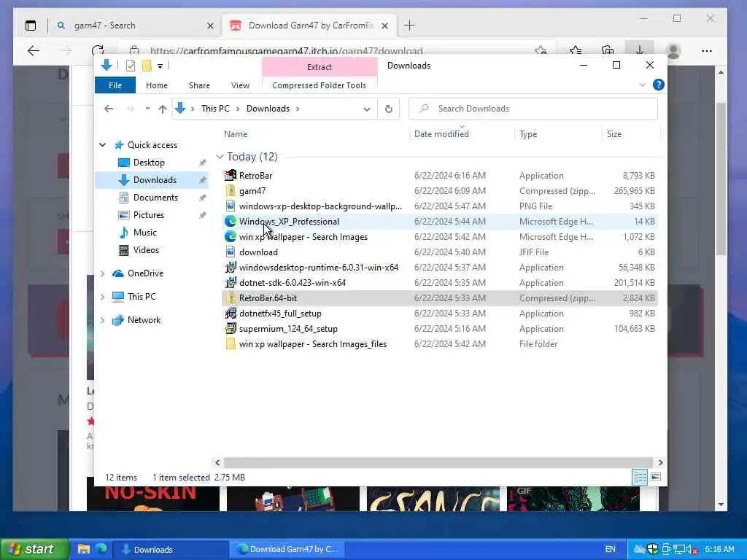Click Download Garn47 taskbar button
Image resolution: width=747 pixels, height=560 pixels.
(287, 550)
